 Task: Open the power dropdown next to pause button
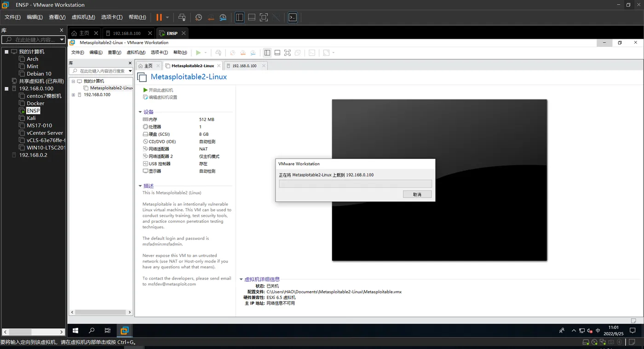pos(167,17)
